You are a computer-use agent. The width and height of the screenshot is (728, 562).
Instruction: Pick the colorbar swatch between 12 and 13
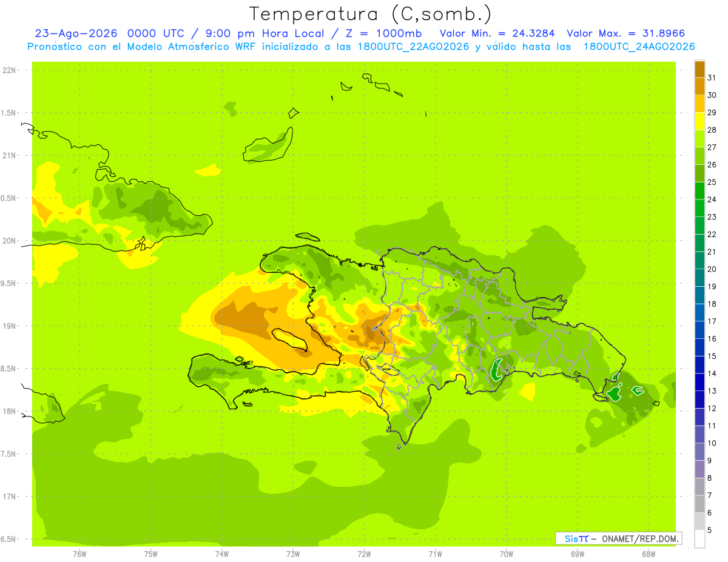click(x=699, y=400)
